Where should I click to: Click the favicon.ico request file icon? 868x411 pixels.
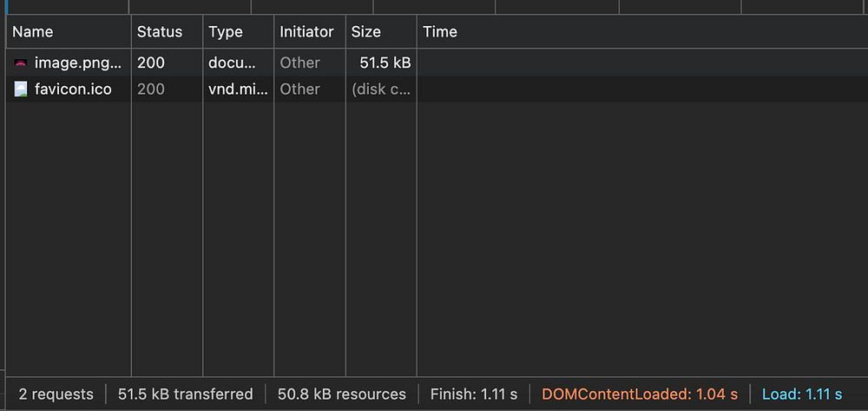coord(21,89)
